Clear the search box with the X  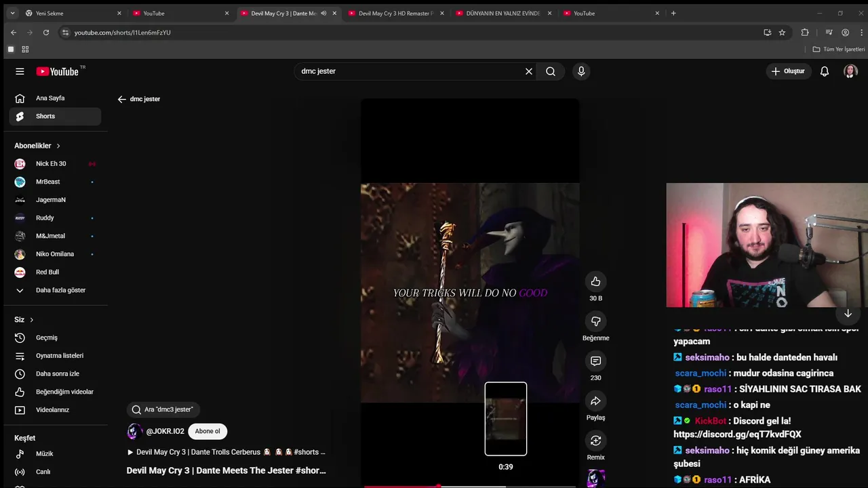[529, 71]
